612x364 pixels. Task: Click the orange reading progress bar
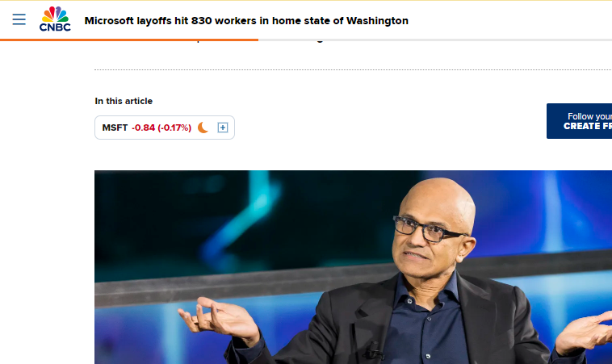tap(129, 40)
